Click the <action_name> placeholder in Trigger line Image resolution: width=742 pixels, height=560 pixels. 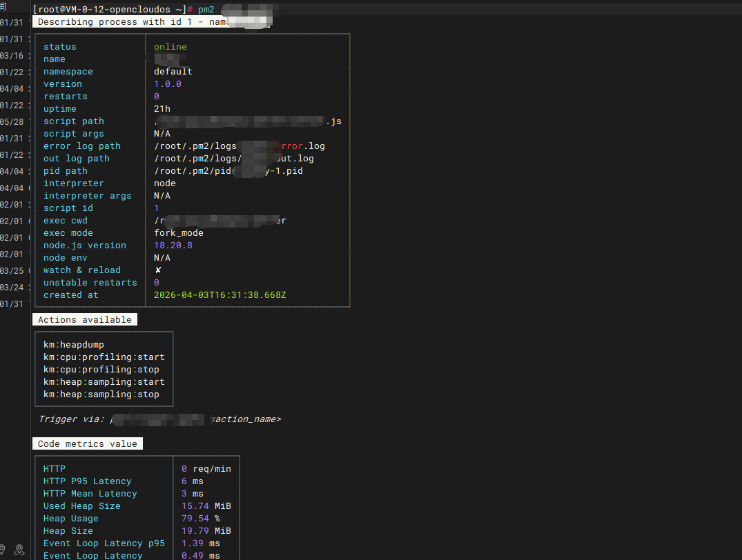[x=246, y=419]
